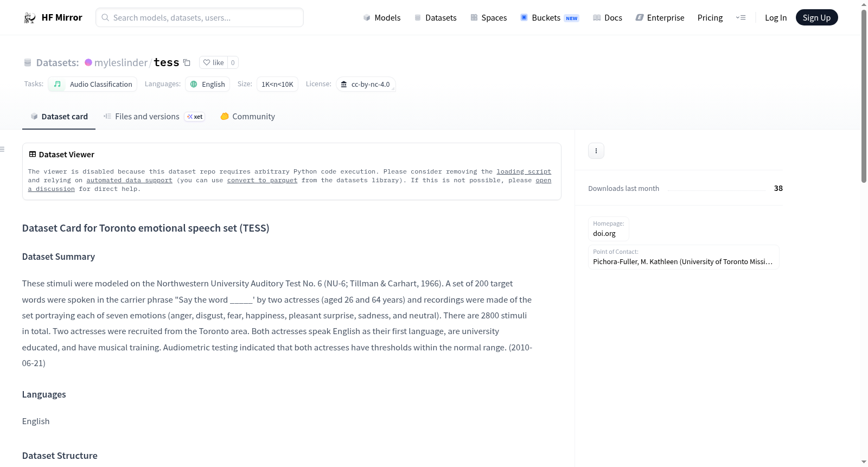The height and width of the screenshot is (467, 868).
Task: Filter by Audio Classification task tag
Action: 92,84
